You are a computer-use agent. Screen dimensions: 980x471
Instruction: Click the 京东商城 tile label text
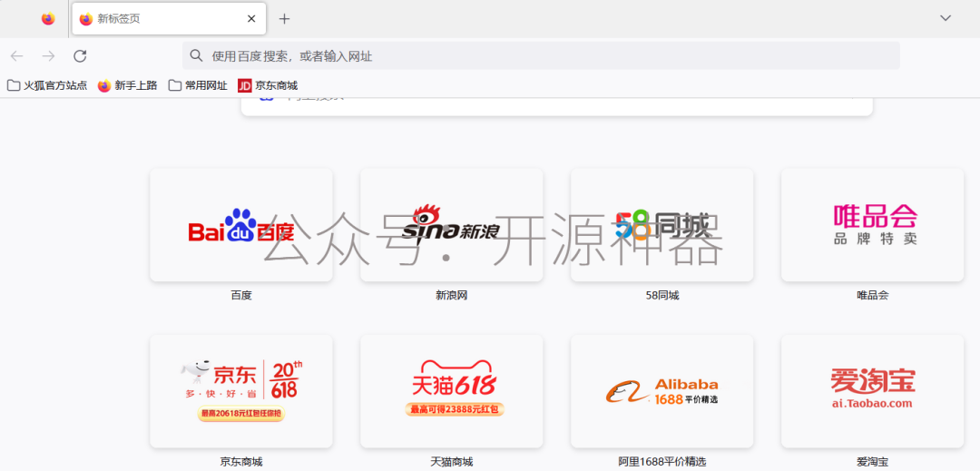coord(241,462)
